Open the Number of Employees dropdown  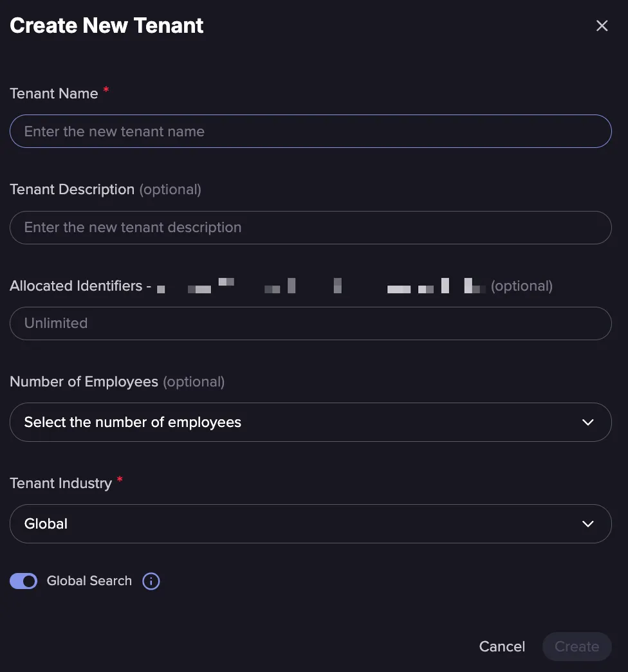coord(311,422)
